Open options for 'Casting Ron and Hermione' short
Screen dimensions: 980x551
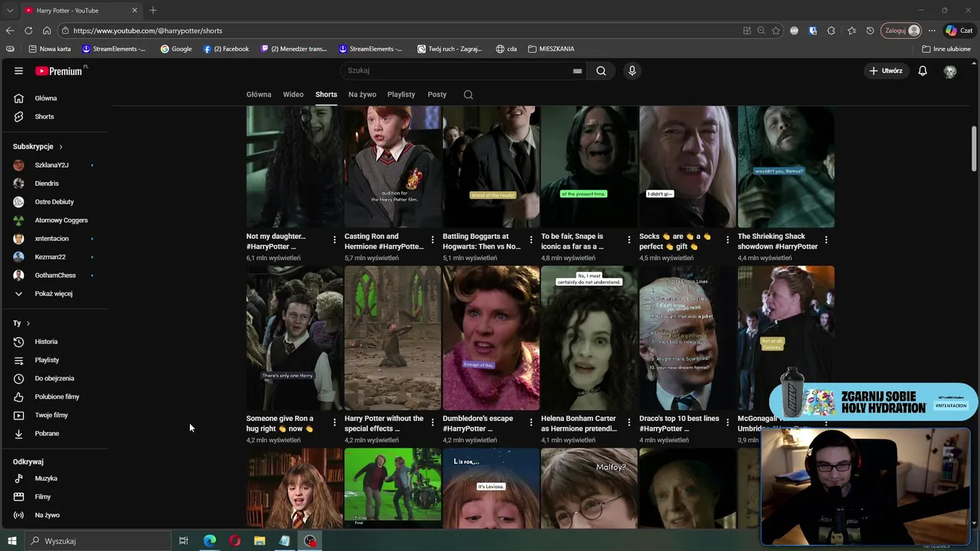click(433, 240)
